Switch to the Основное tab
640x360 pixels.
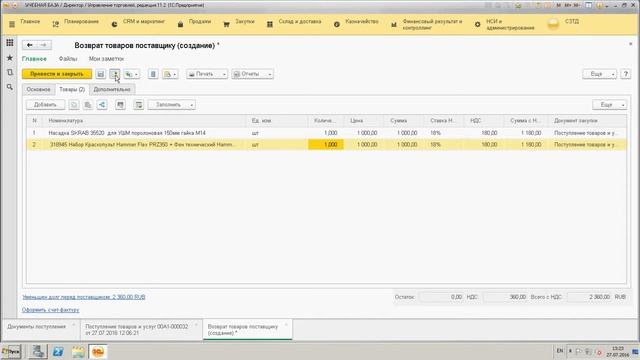(x=38, y=89)
